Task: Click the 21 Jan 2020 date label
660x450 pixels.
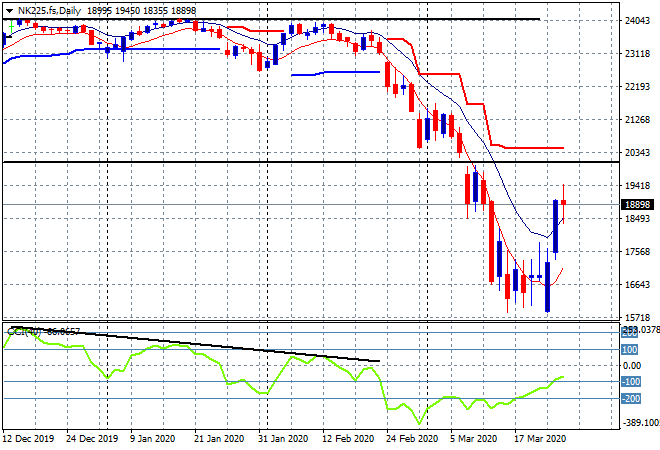Action: (219, 439)
